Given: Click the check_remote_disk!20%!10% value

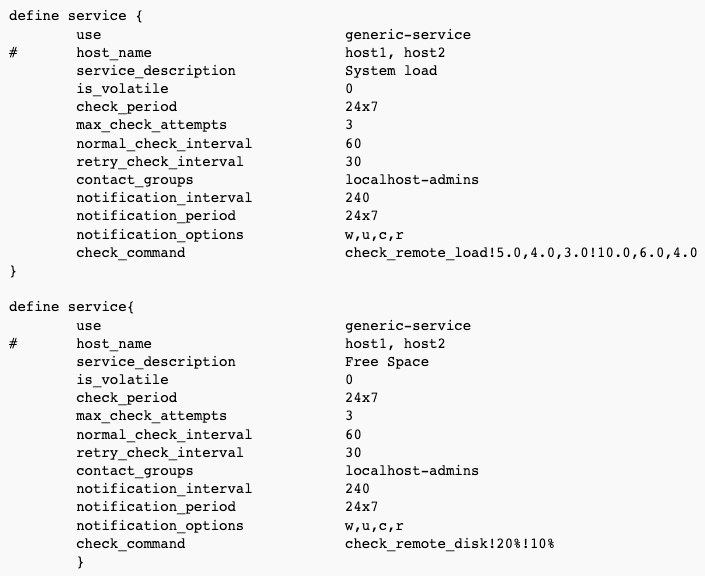Looking at the screenshot, I should (x=450, y=544).
